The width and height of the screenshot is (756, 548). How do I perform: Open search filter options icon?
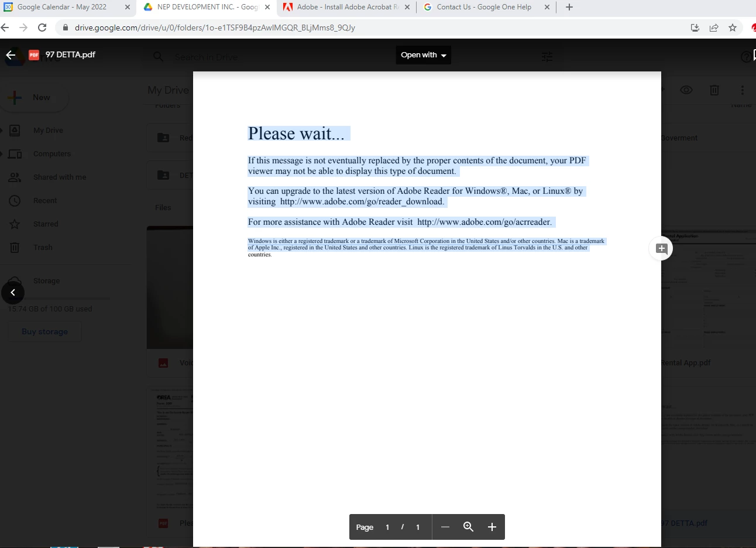click(x=547, y=57)
